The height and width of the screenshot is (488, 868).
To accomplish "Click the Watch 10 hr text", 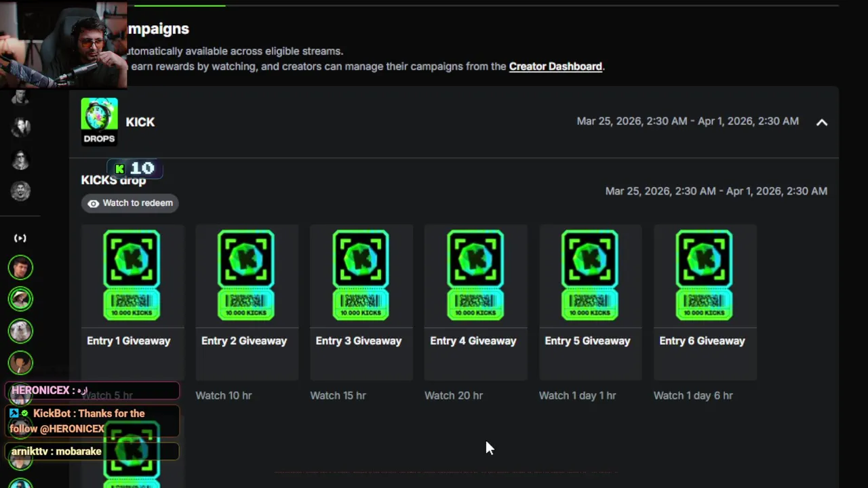I will coord(224,395).
